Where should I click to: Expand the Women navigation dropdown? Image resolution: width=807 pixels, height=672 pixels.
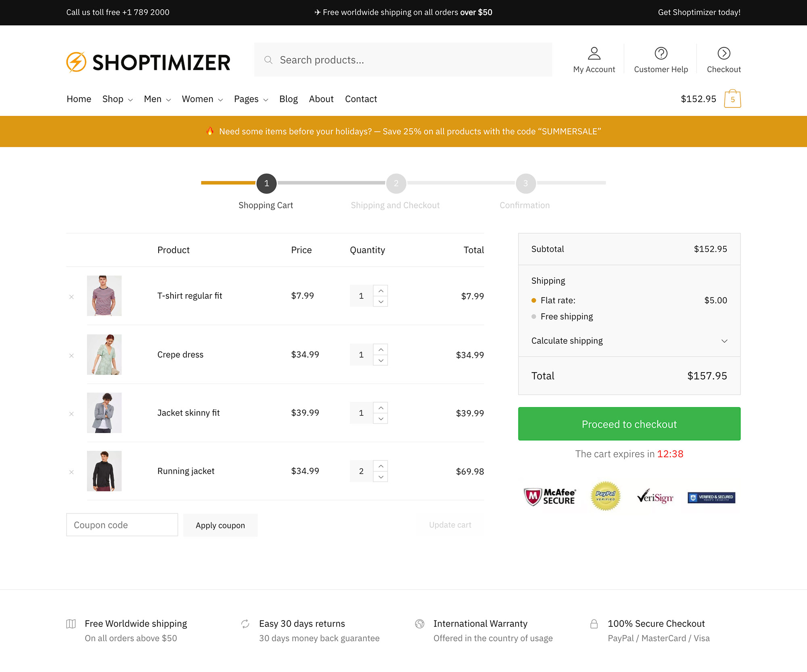click(x=202, y=99)
